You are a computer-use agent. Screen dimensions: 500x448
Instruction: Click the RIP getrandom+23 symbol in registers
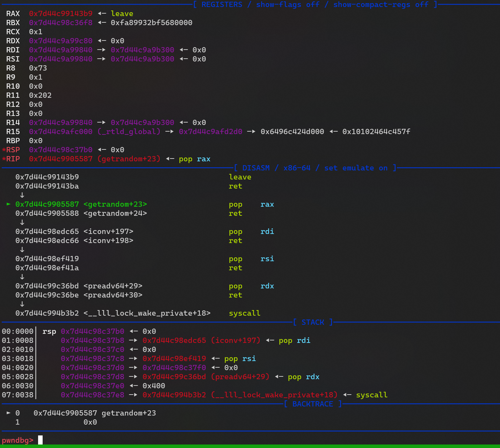[129, 159]
